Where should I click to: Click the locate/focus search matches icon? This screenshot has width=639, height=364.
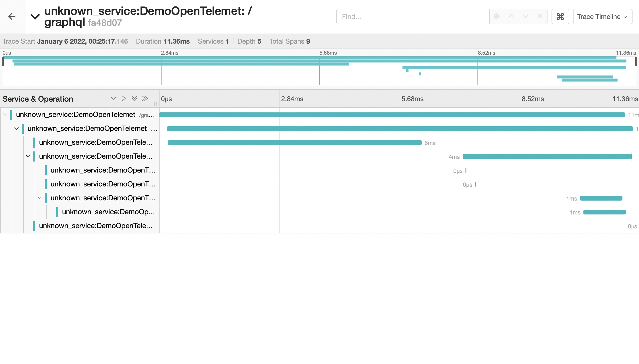pos(496,17)
